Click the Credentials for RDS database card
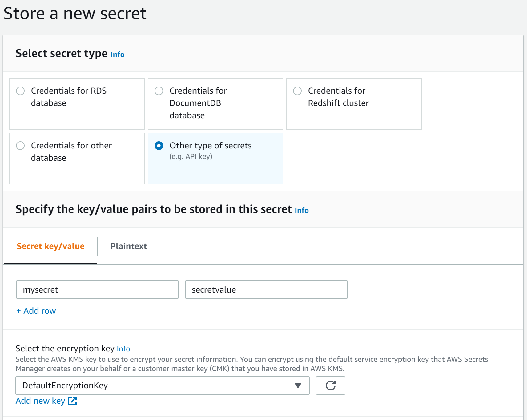Viewport: 527px width, 420px height. pos(77,103)
